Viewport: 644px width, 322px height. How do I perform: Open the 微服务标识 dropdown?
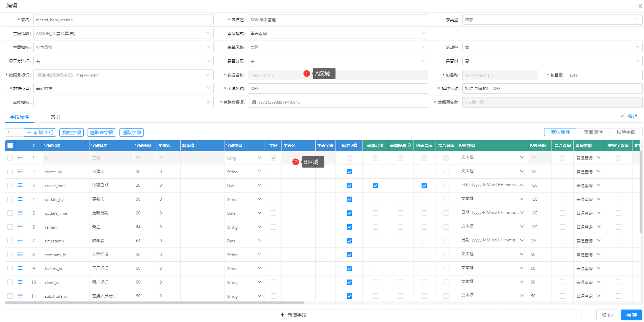124,75
